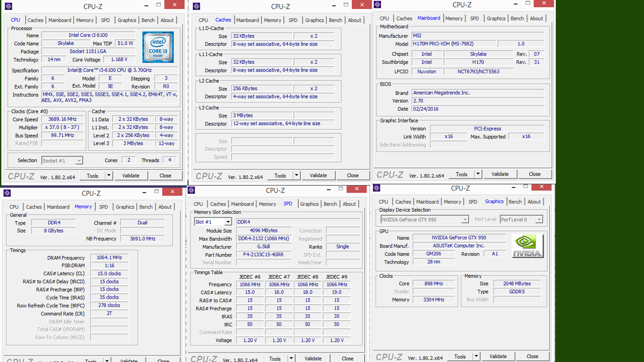This screenshot has height=362, width=644.
Task: Click Close button in Graphics window
Action: tap(532, 356)
